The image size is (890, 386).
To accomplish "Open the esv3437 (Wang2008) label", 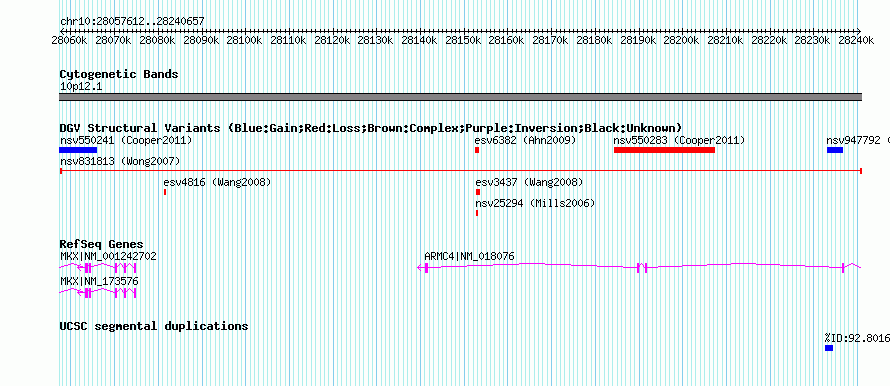I will click(529, 183).
